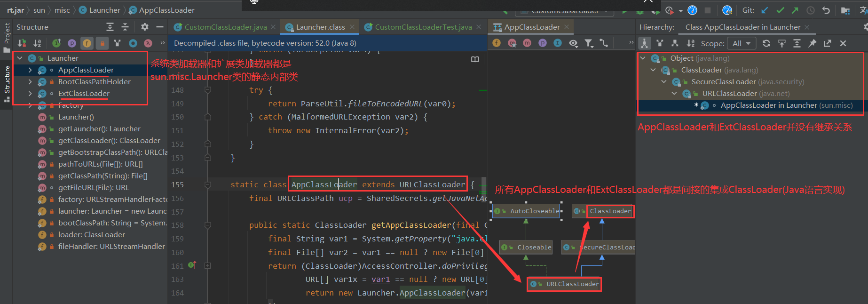The height and width of the screenshot is (304, 868).
Task: Close the Launcher.class tab
Action: tap(352, 27)
